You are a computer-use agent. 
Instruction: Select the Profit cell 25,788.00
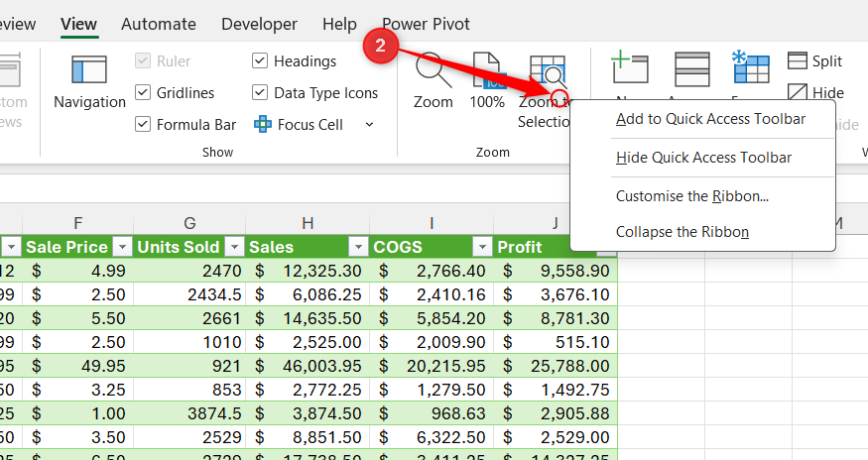[x=556, y=366]
